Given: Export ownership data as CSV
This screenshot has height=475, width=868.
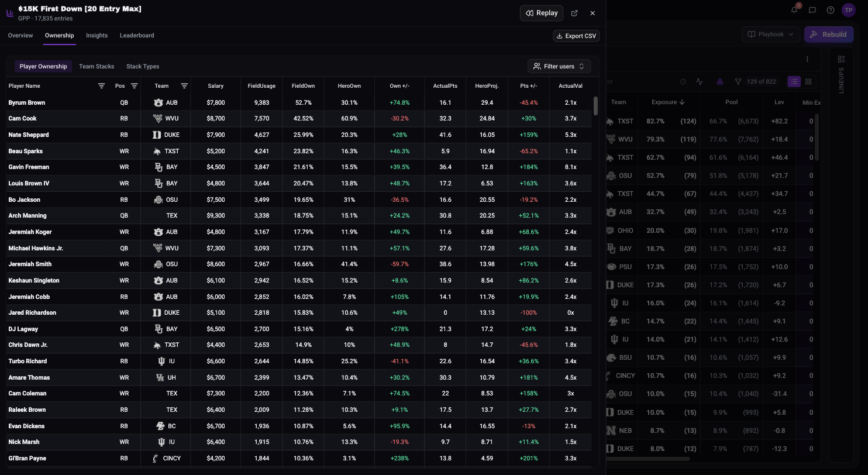Looking at the screenshot, I should (576, 36).
